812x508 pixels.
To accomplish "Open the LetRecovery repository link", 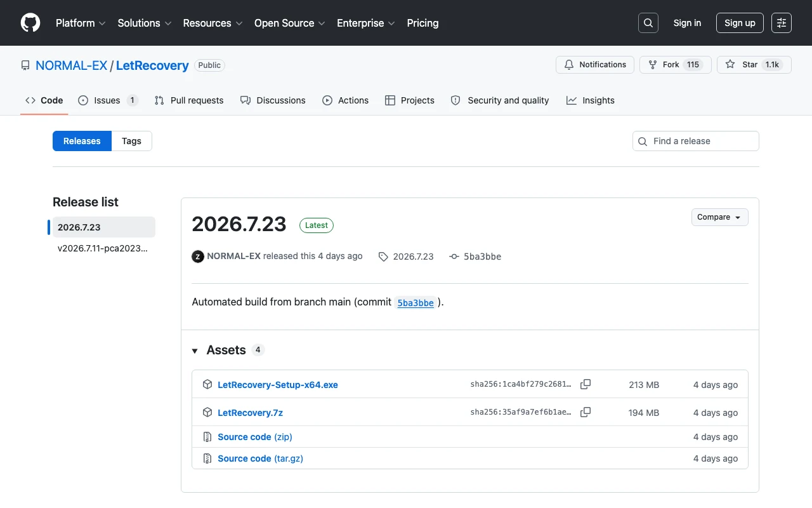I will pos(152,65).
